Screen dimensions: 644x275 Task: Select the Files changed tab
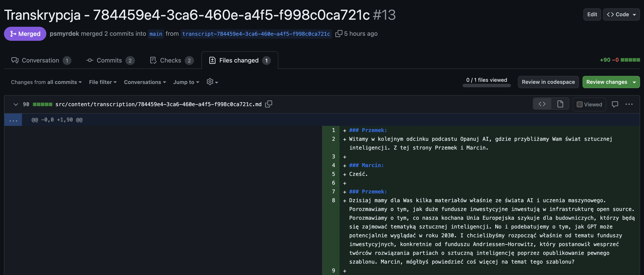point(239,60)
